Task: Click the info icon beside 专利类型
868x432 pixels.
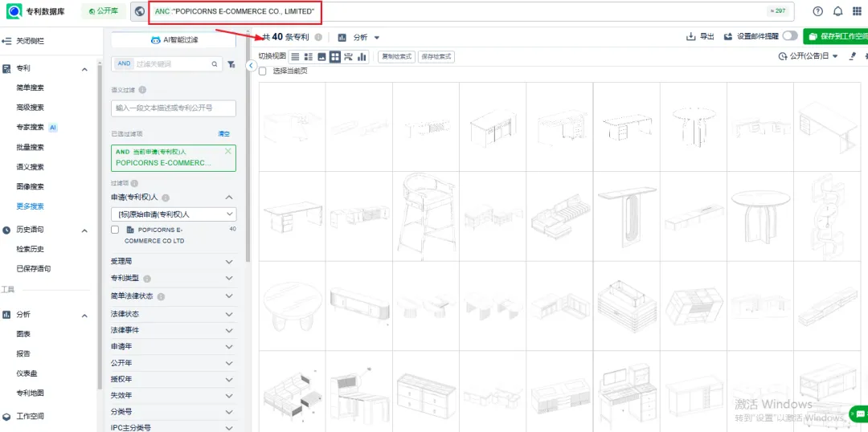Action: point(147,279)
